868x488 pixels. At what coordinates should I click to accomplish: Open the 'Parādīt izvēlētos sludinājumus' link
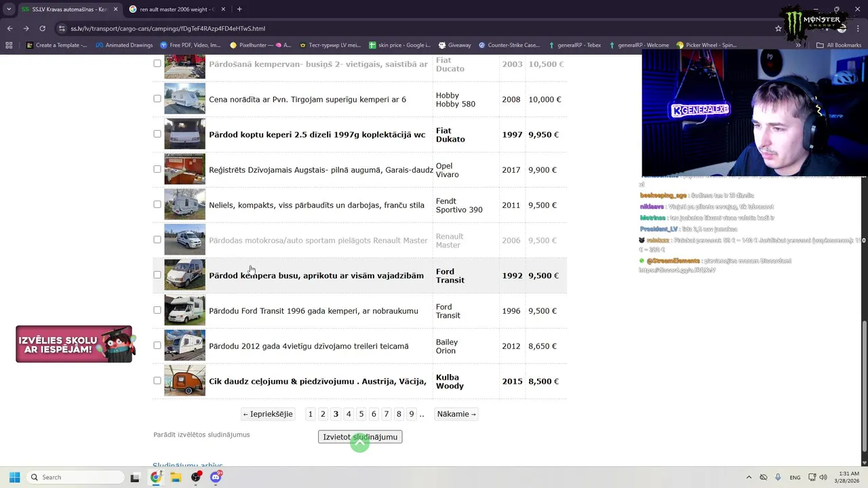pyautogui.click(x=201, y=434)
